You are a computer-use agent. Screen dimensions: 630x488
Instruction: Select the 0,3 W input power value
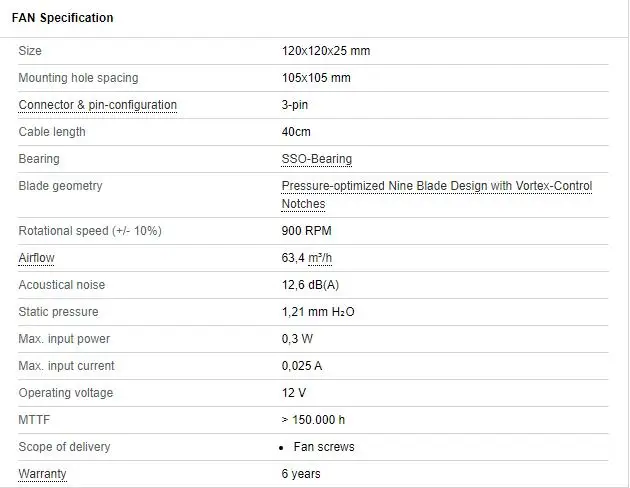tap(297, 339)
